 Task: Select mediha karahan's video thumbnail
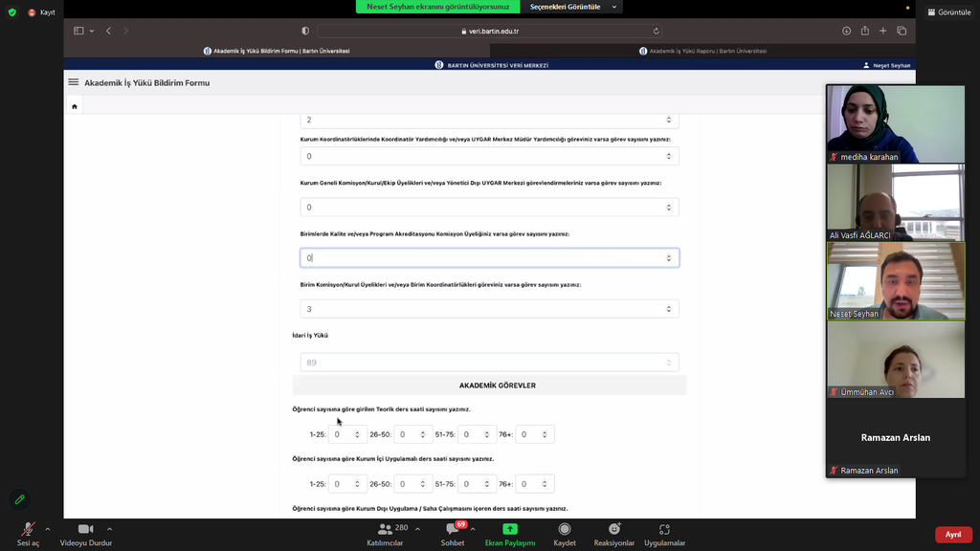click(x=896, y=123)
